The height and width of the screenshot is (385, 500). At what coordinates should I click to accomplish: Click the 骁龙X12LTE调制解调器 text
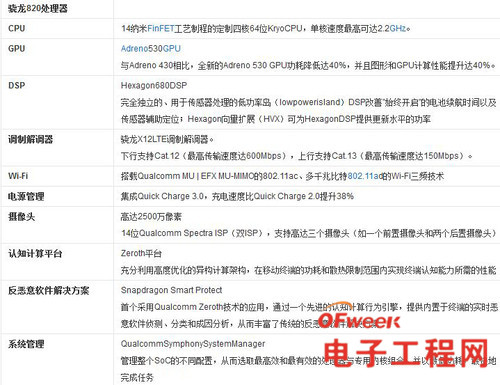click(167, 139)
